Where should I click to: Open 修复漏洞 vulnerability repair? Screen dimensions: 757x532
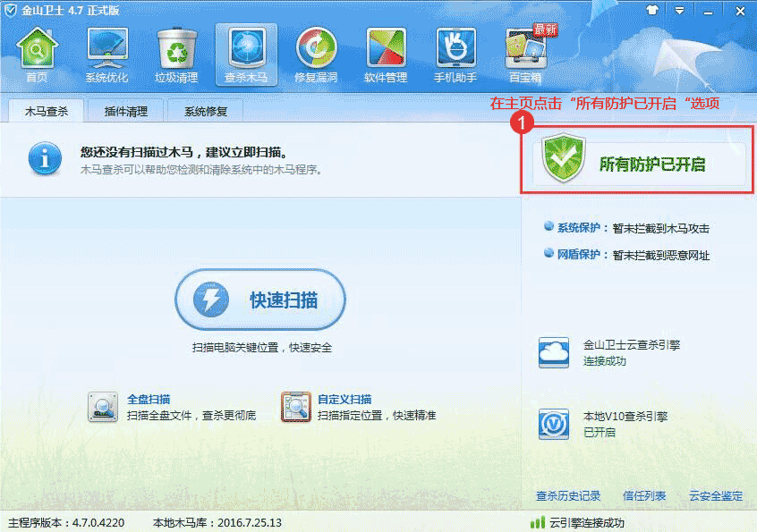[x=316, y=55]
